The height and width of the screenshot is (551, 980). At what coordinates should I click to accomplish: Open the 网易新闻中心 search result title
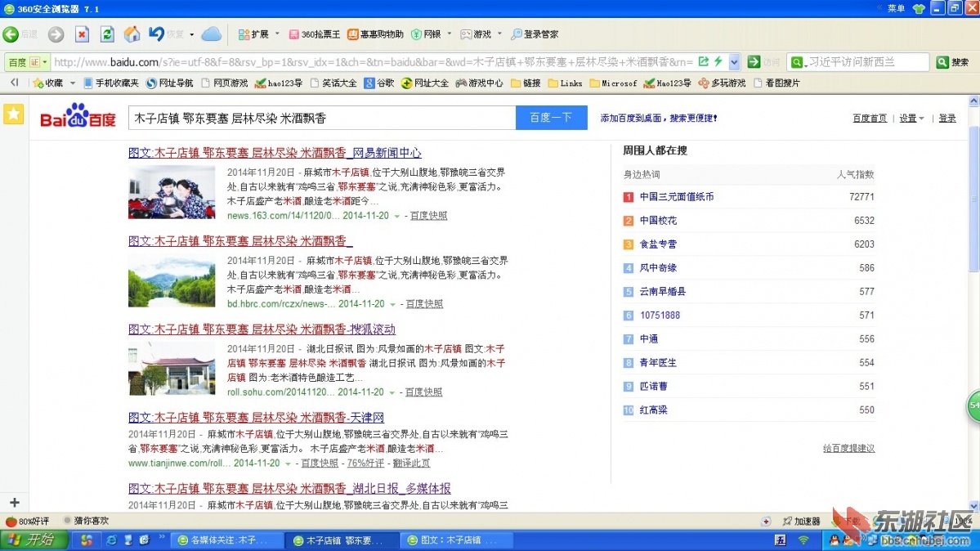(275, 153)
